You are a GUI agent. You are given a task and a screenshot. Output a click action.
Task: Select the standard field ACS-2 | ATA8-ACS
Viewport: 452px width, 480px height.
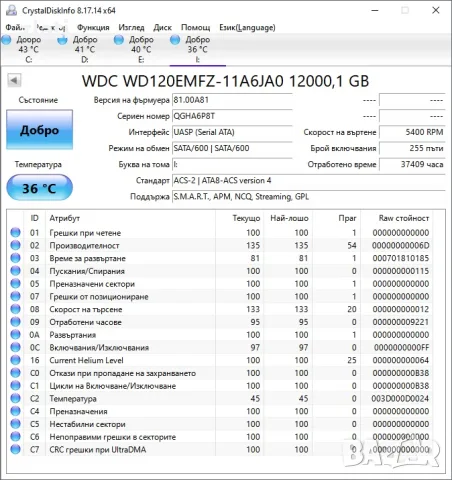[x=309, y=180]
